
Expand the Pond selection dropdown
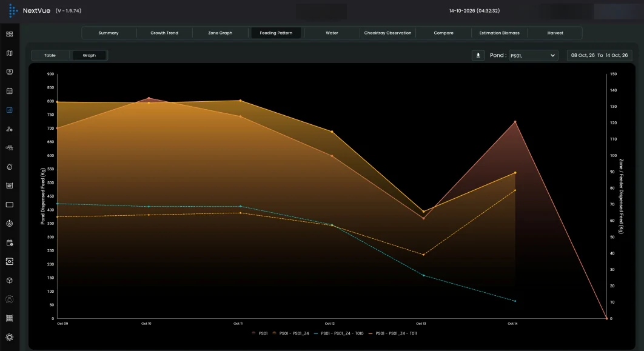[x=534, y=55]
